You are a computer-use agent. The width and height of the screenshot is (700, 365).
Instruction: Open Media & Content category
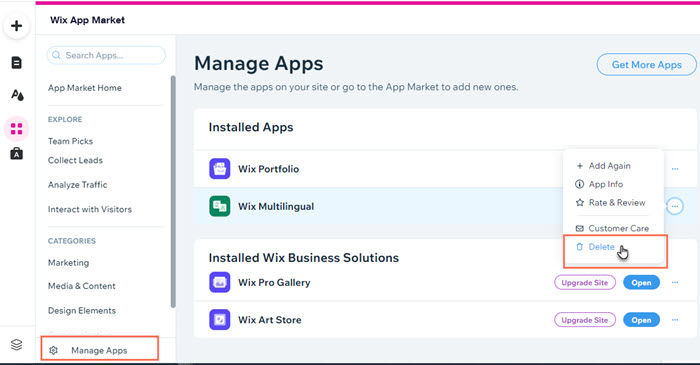(82, 286)
